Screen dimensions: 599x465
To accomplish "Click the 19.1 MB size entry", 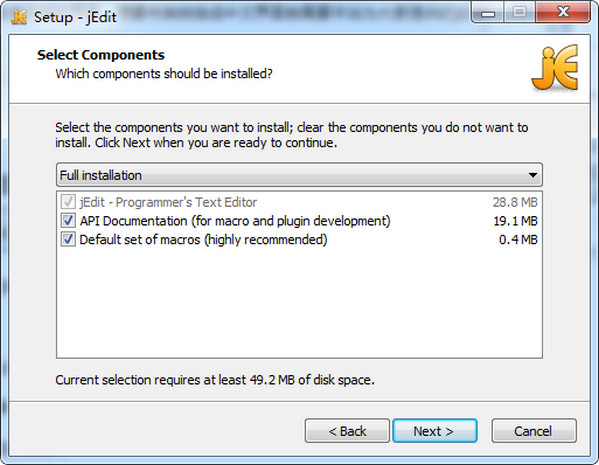I will pos(515,221).
